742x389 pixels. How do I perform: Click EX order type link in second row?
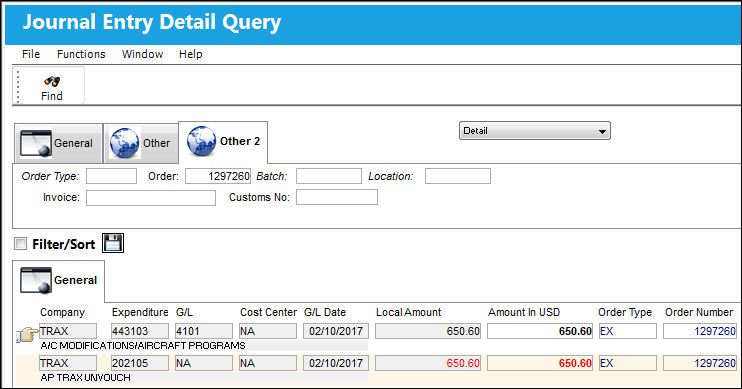click(607, 363)
